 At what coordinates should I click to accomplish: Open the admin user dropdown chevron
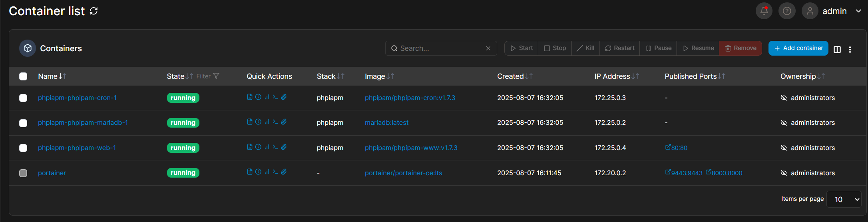click(858, 11)
